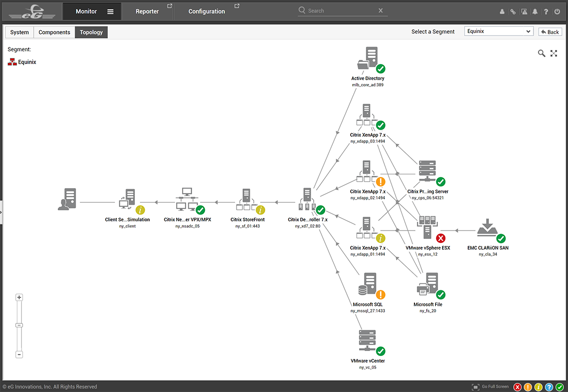The height and width of the screenshot is (392, 568).
Task: Click the Back button
Action: click(550, 32)
